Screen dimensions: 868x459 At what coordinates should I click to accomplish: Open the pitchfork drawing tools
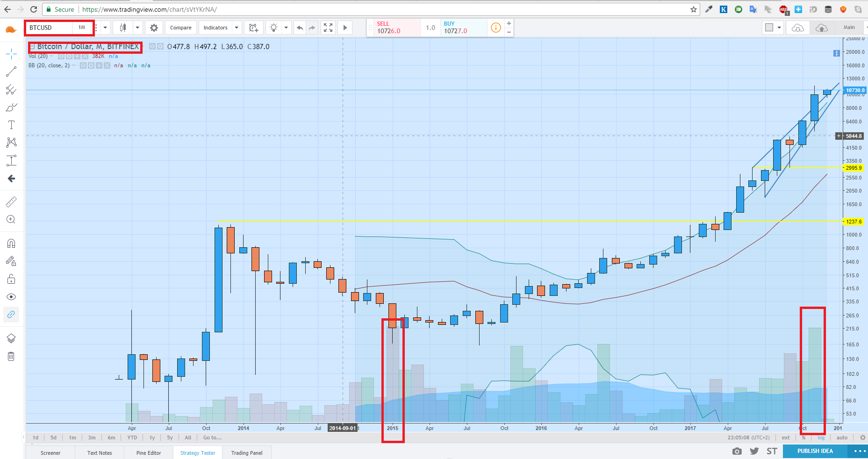point(11,89)
